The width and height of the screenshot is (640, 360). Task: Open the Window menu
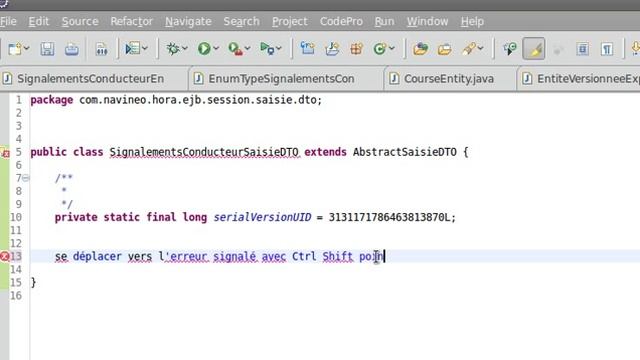point(427,21)
